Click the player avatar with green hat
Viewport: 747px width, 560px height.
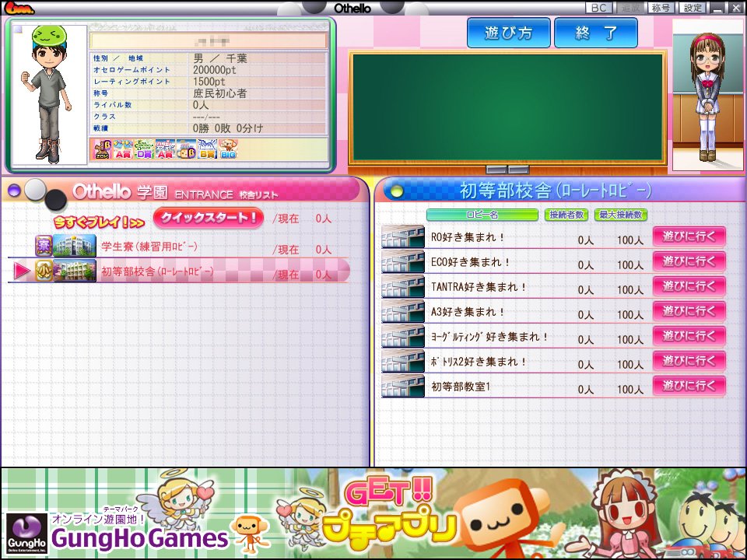[x=48, y=93]
